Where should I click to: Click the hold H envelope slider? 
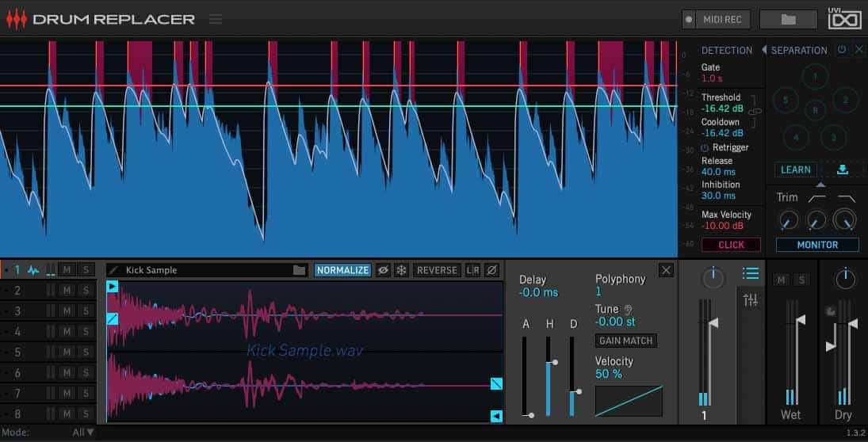pos(549,376)
